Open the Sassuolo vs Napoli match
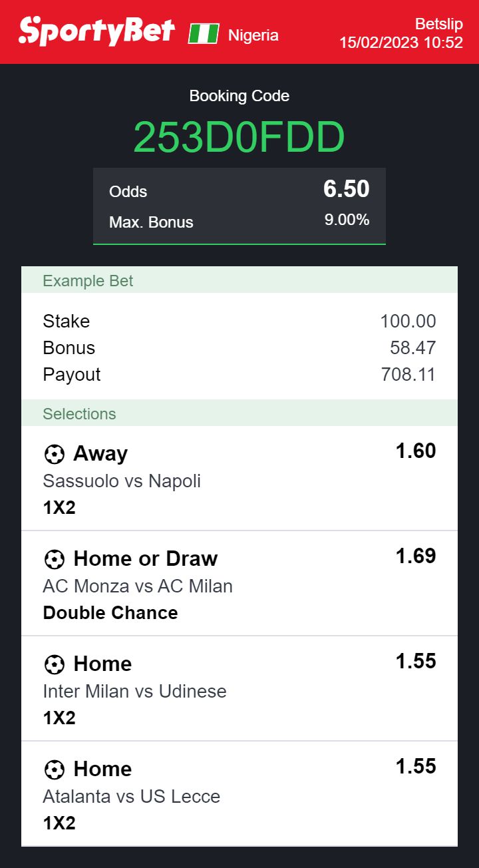479x868 pixels. [122, 481]
